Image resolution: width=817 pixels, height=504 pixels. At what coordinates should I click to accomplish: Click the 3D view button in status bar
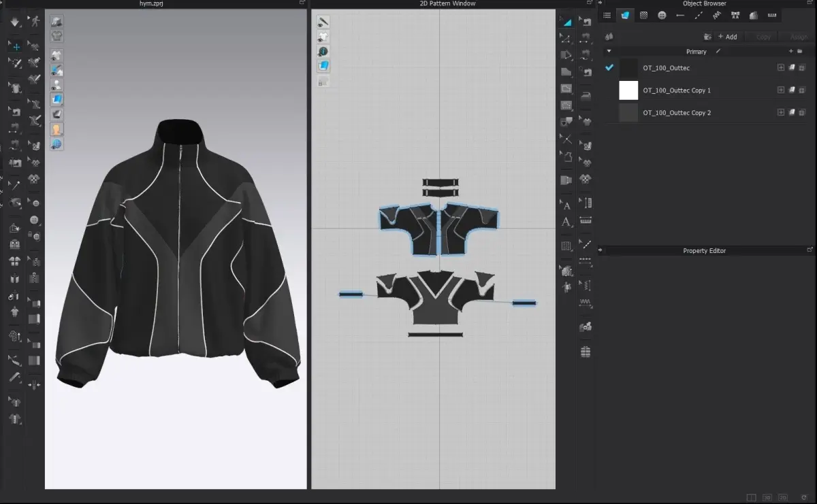(767, 498)
